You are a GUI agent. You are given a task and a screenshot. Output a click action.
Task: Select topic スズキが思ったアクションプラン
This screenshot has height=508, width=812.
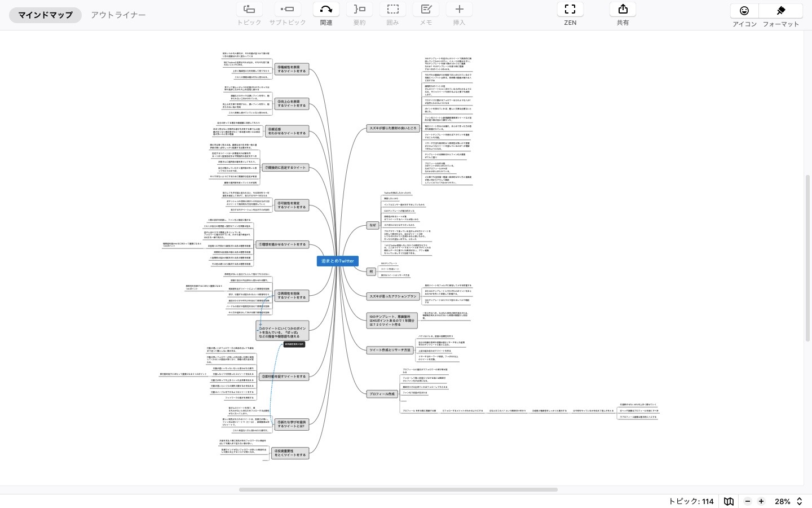393,296
